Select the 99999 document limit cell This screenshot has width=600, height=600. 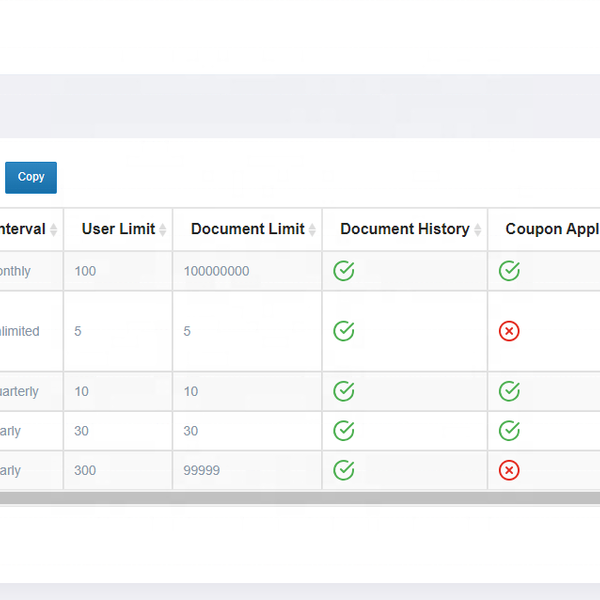pyautogui.click(x=202, y=470)
